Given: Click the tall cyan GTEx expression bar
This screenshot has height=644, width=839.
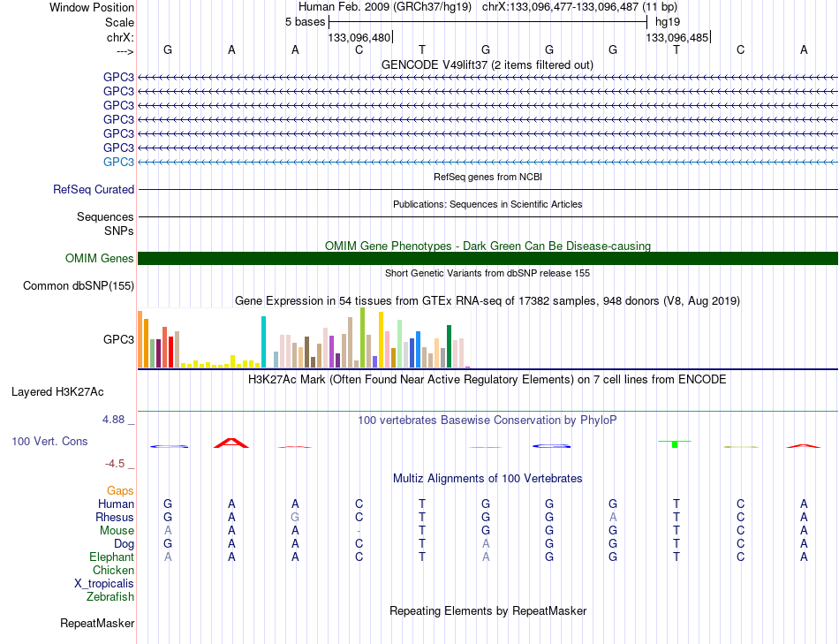Looking at the screenshot, I should tap(263, 342).
